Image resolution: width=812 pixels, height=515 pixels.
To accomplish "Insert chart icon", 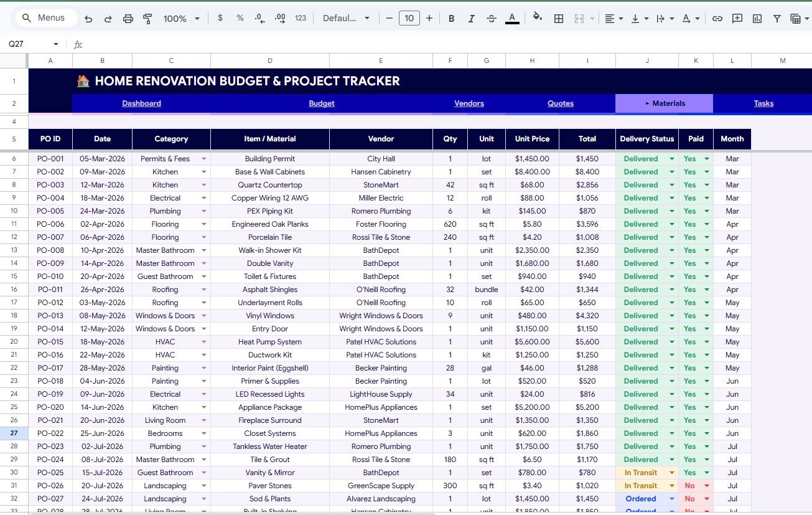I will coord(757,19).
